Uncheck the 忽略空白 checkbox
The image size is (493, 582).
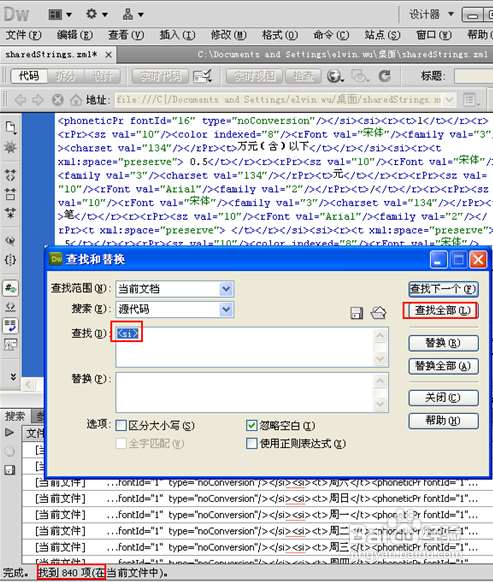click(251, 425)
